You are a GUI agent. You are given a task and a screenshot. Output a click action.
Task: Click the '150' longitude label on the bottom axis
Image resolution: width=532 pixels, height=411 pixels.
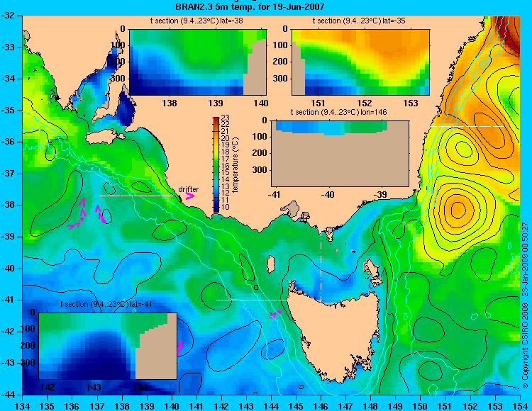421,406
